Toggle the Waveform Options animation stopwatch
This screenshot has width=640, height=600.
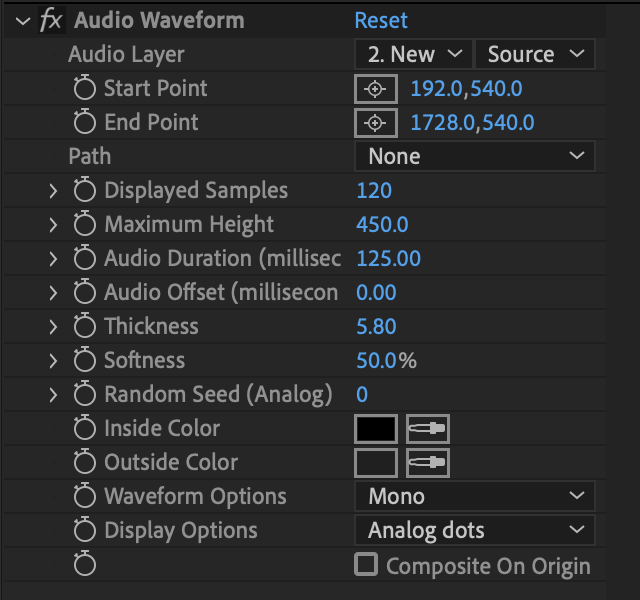85,497
